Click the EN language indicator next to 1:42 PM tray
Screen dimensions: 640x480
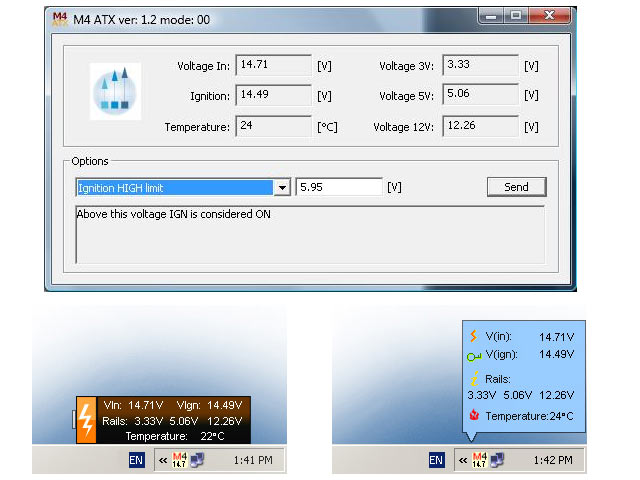[x=436, y=460]
